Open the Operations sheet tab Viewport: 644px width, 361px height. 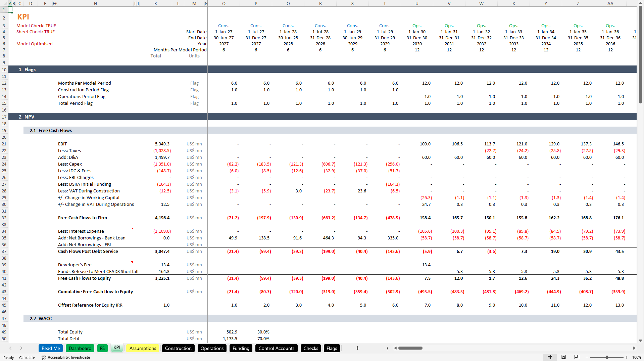(212, 348)
